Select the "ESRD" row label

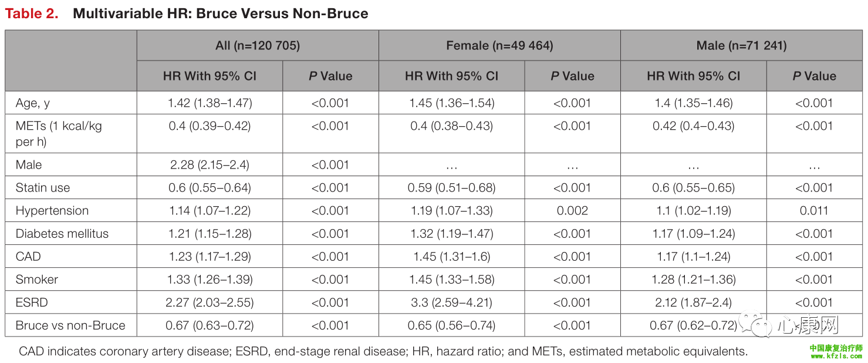[x=32, y=302]
